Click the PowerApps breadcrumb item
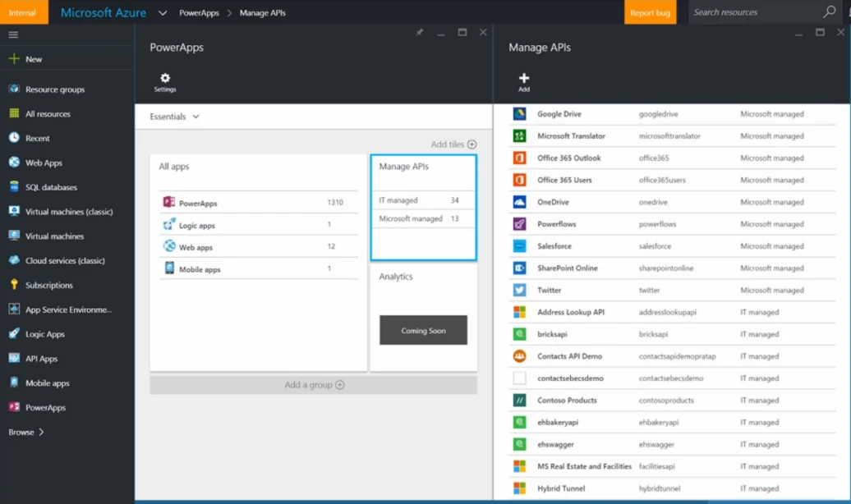The height and width of the screenshot is (504, 851). (x=199, y=13)
